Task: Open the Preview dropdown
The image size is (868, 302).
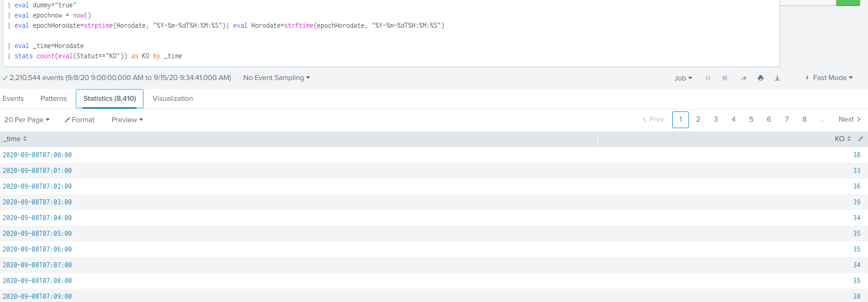Action: [x=127, y=120]
